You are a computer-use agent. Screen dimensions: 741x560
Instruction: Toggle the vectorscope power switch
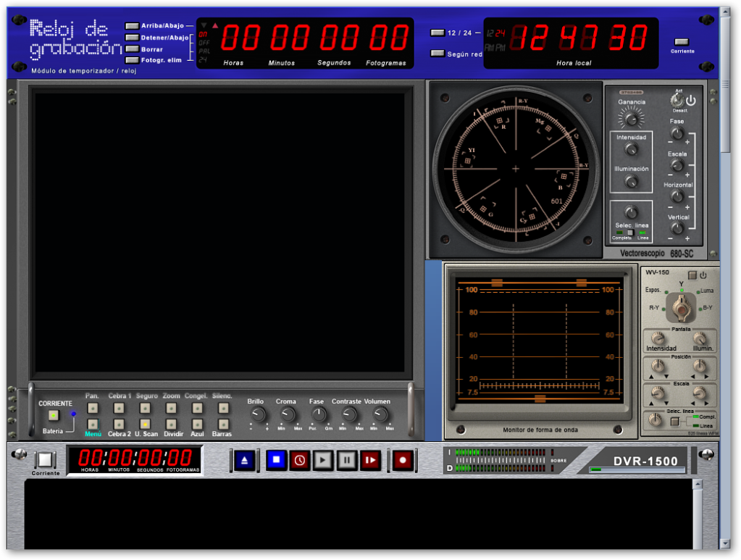[x=677, y=101]
